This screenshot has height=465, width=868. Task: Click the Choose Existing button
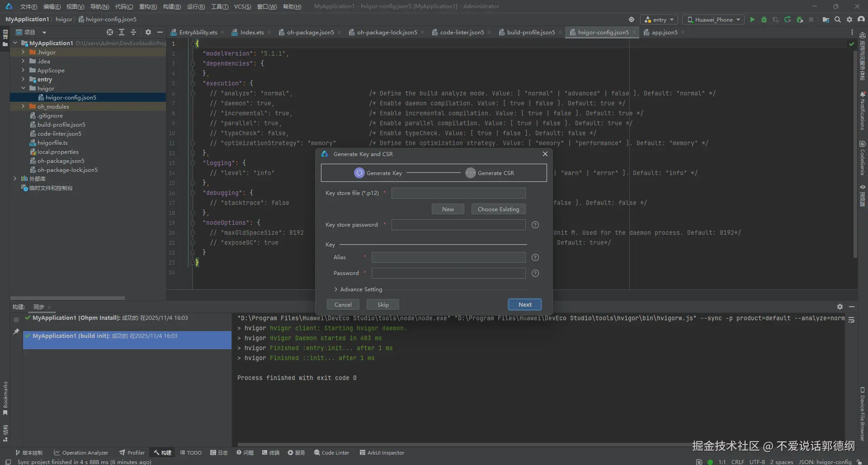[498, 209]
